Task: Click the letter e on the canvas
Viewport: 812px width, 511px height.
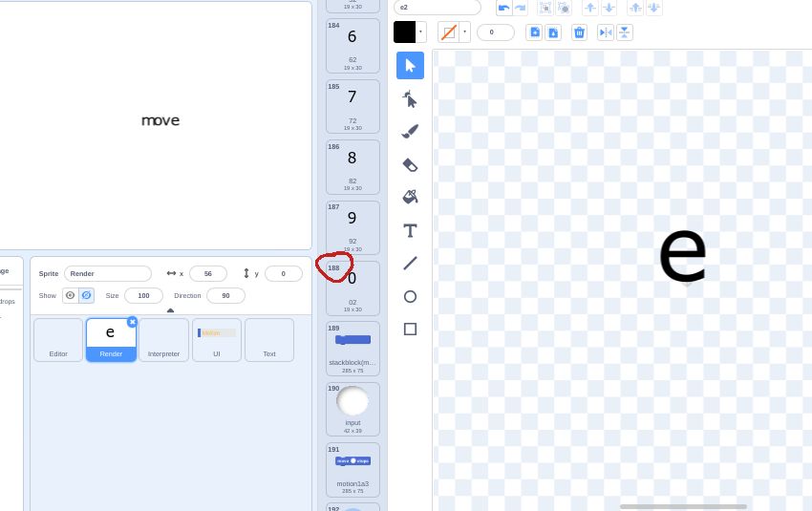Action: click(x=682, y=255)
